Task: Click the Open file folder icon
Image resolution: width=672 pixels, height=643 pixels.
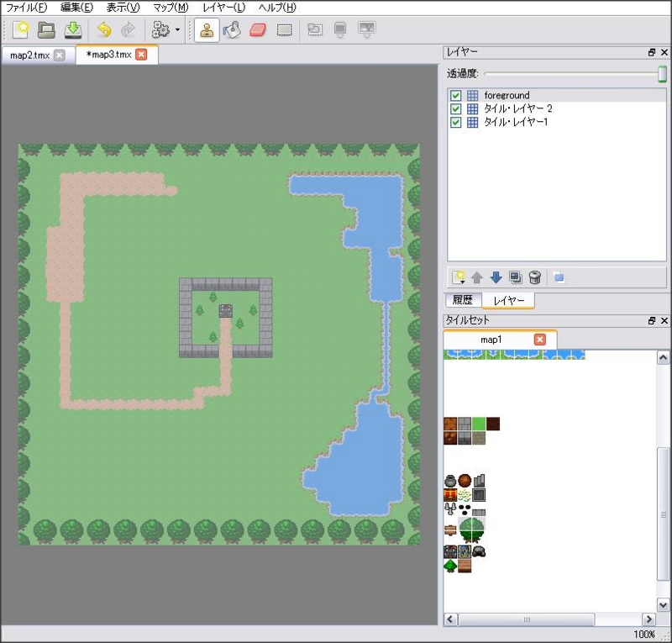Action: pos(46,30)
